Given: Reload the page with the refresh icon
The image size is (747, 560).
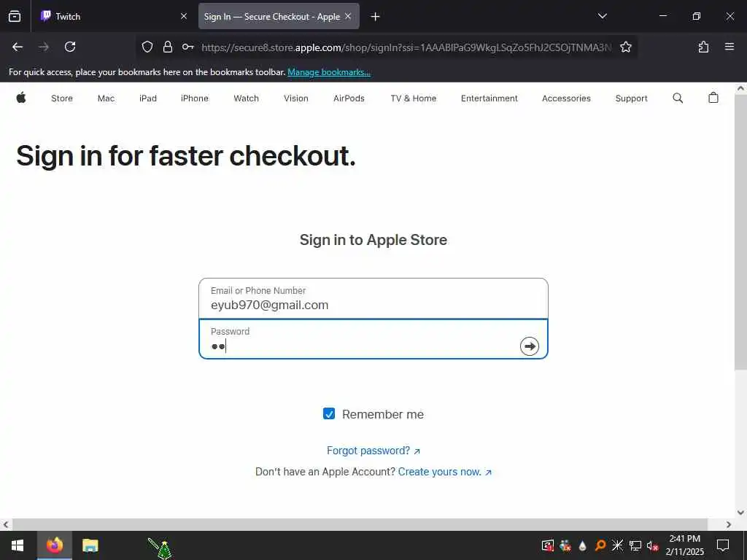Looking at the screenshot, I should coord(70,47).
